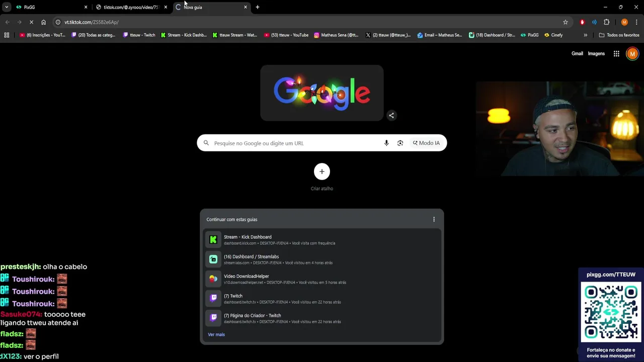The image size is (644, 362).
Task: Expand the hidden bookmarks chevron
Action: pos(585,35)
